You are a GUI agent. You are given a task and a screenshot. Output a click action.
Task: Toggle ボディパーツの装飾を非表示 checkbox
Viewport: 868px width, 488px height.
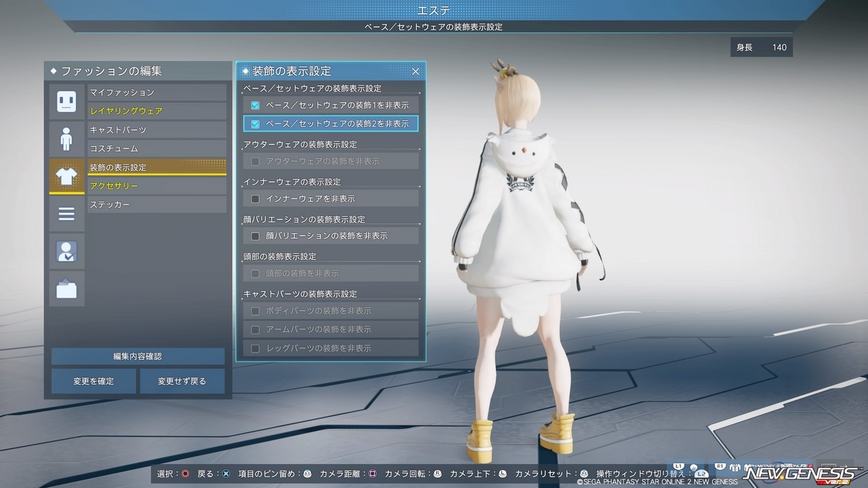[255, 311]
